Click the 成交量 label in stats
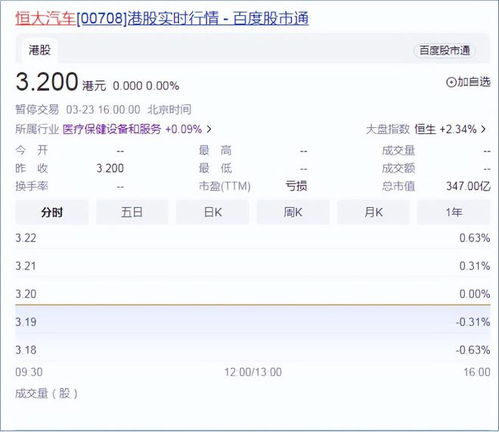The image size is (499, 432). pos(398,151)
